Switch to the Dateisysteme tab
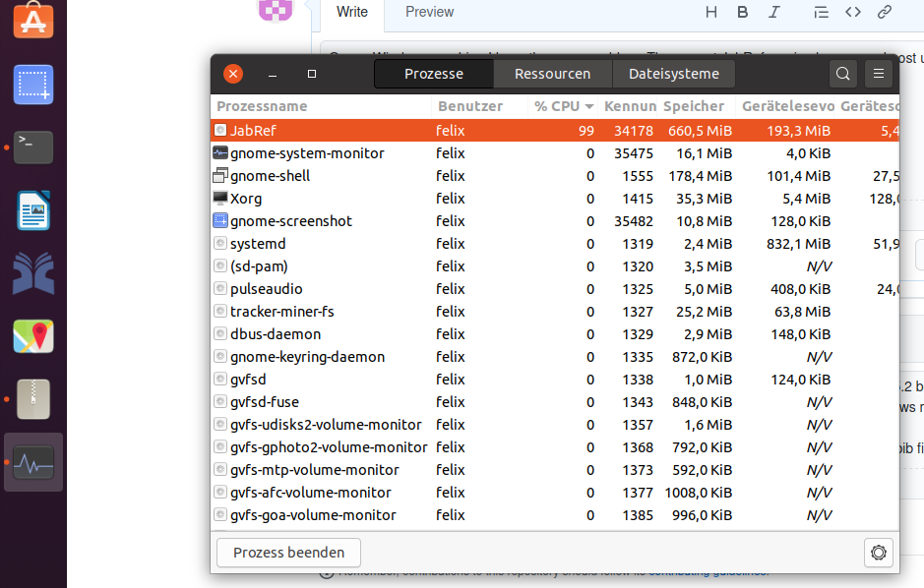Image resolution: width=924 pixels, height=588 pixels. 673,74
